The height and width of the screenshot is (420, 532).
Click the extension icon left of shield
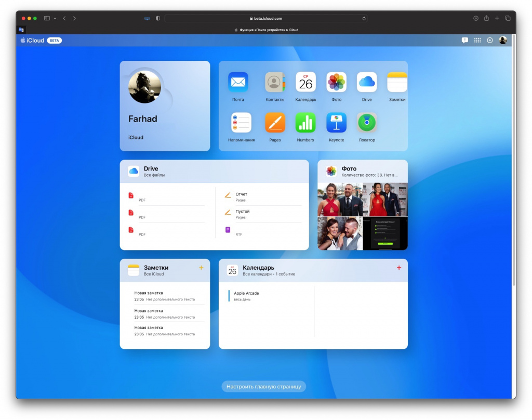147,18
